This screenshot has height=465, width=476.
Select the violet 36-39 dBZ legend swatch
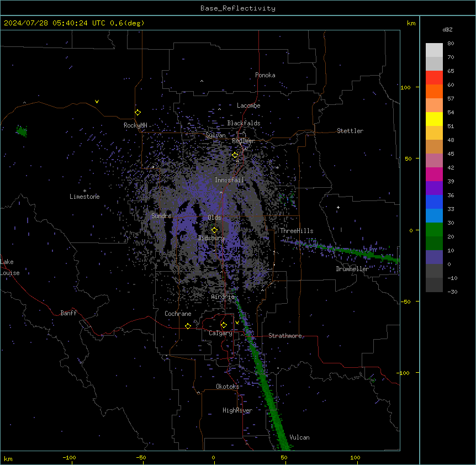[434, 188]
